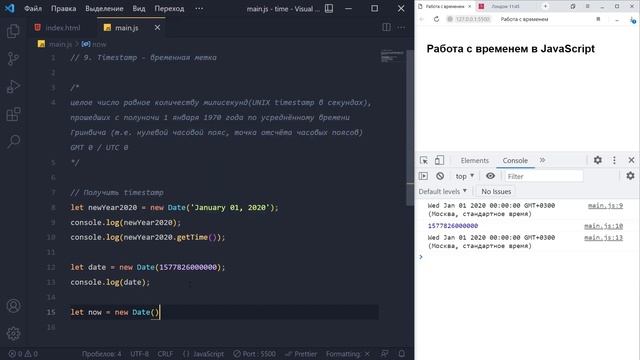
Task: Open the Source Control view
Action: 13,59
